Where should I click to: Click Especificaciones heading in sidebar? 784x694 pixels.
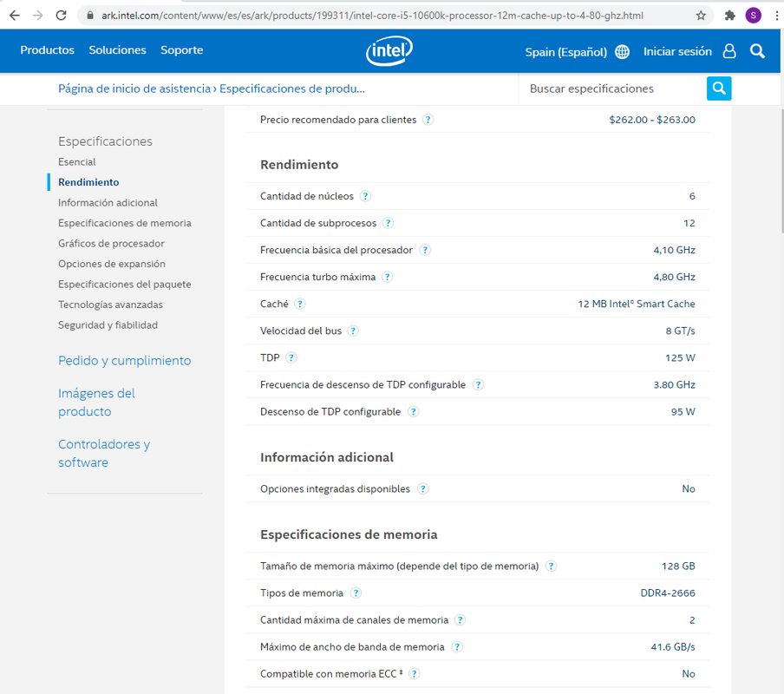click(x=105, y=141)
